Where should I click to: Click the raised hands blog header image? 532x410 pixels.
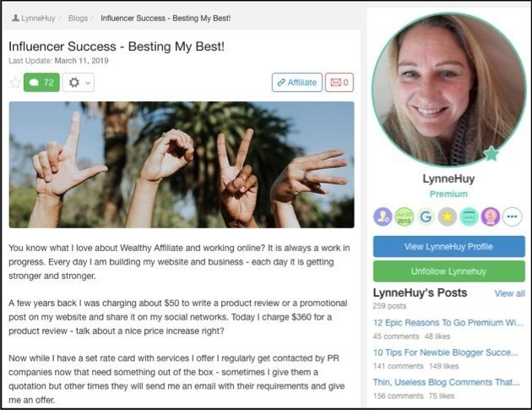182,165
